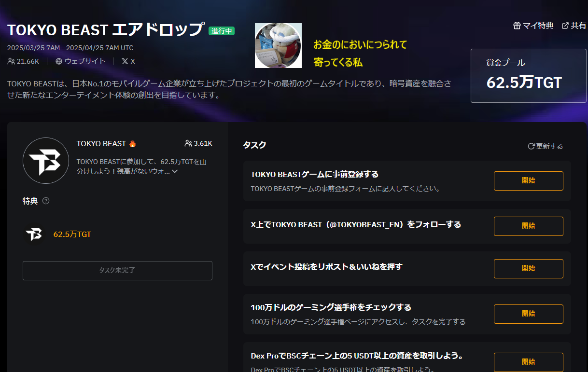Click task title 100万ドルのゲーミング選手権をチェックする
Viewport: 588px width, 372px height.
coord(331,307)
